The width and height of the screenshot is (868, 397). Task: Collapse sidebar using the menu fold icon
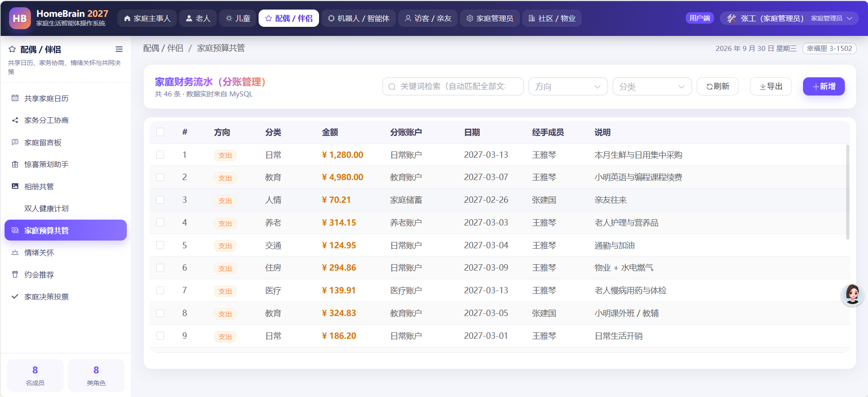(x=119, y=49)
